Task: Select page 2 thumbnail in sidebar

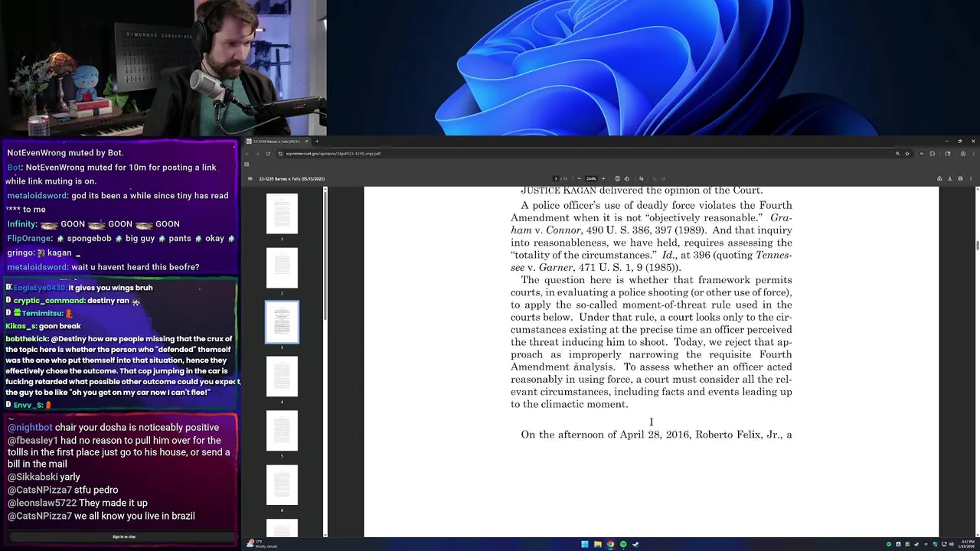Action: pos(282,268)
